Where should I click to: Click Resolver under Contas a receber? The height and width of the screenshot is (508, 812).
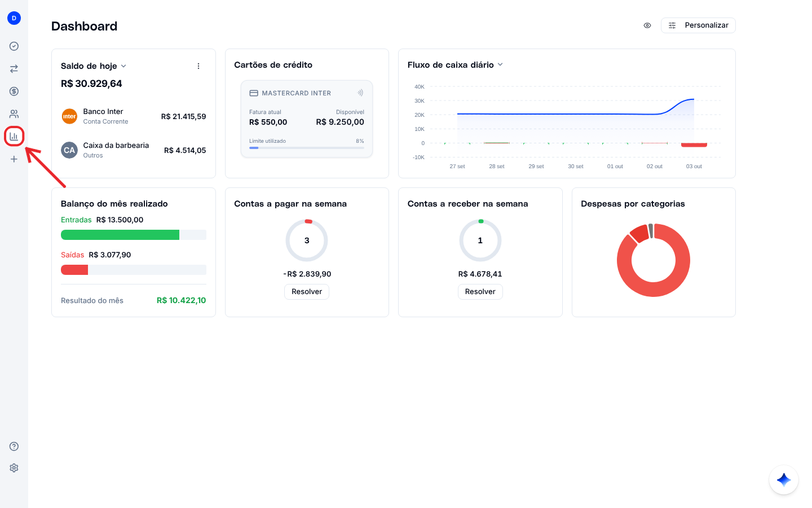480,292
